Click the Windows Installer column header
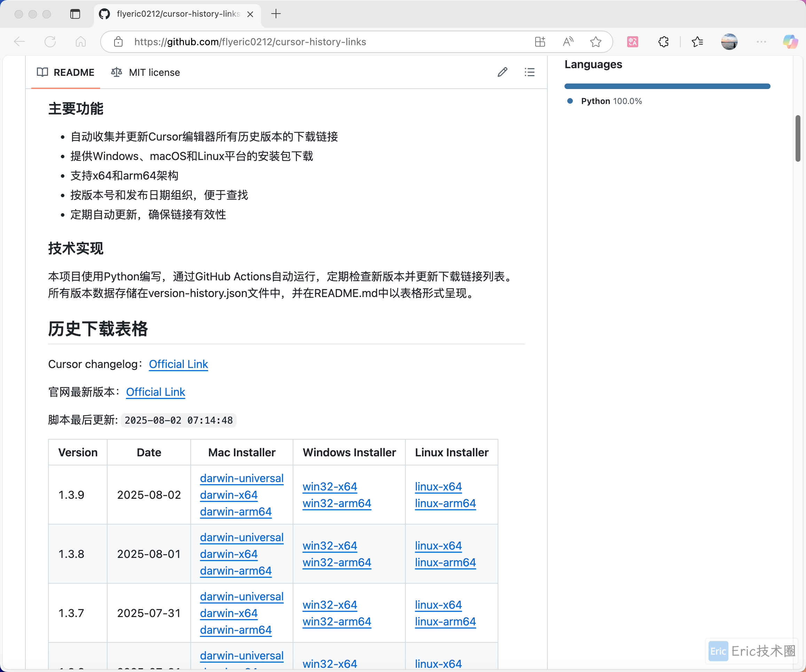 tap(349, 453)
